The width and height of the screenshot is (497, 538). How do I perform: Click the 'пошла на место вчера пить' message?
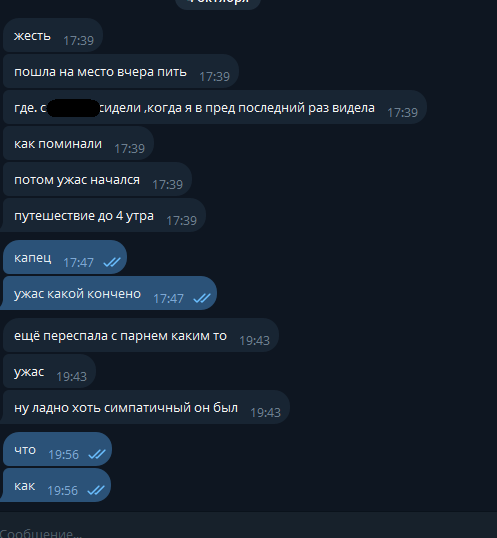click(121, 71)
